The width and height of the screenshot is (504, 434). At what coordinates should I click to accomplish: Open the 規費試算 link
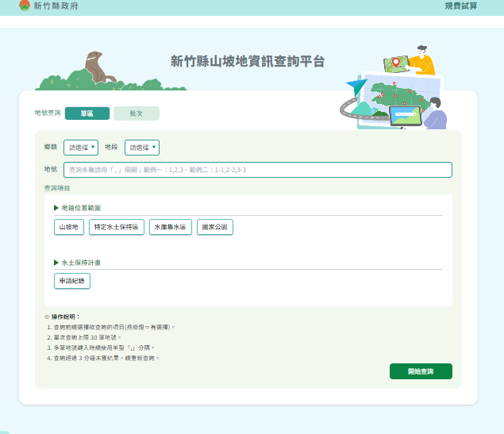(460, 6)
